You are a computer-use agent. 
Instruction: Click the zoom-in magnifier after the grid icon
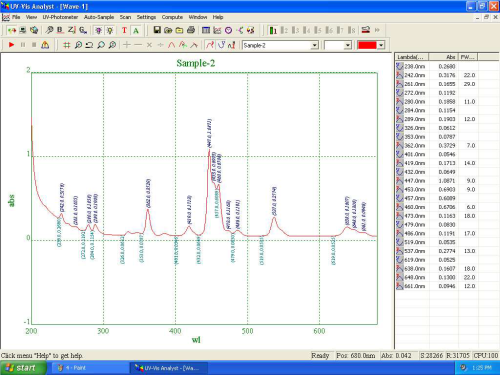tap(78, 45)
